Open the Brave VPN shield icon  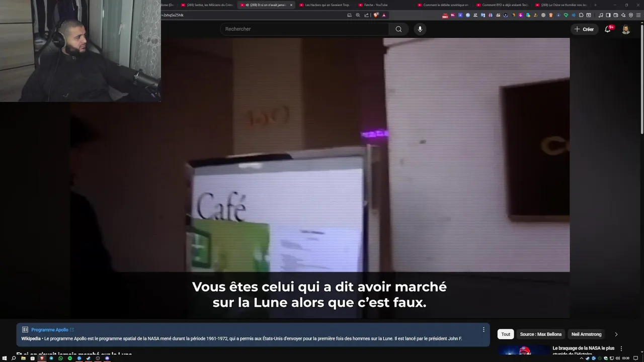(631, 15)
